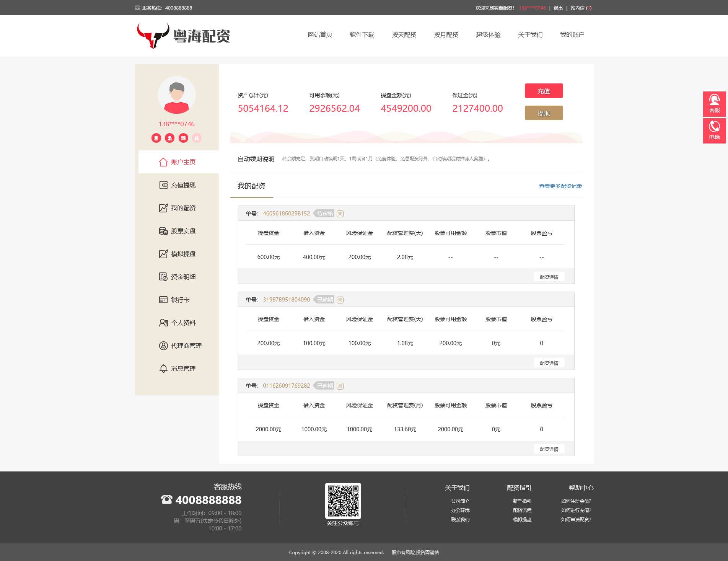Click 退出 to log out

(x=558, y=8)
